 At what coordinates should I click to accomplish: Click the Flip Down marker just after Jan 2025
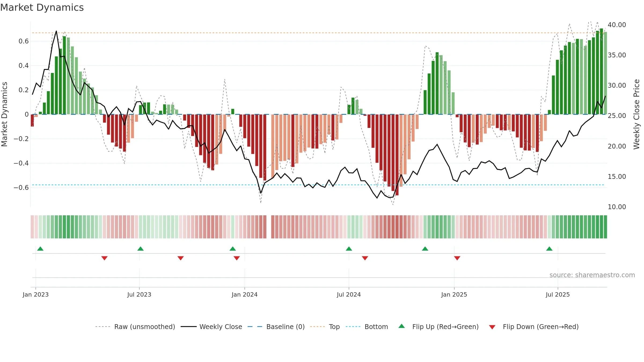(x=457, y=258)
